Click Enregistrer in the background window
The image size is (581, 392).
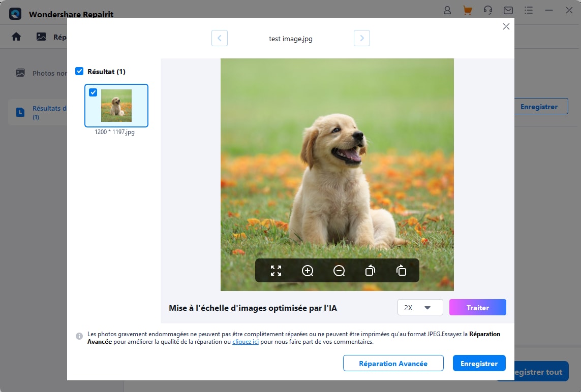(x=541, y=106)
